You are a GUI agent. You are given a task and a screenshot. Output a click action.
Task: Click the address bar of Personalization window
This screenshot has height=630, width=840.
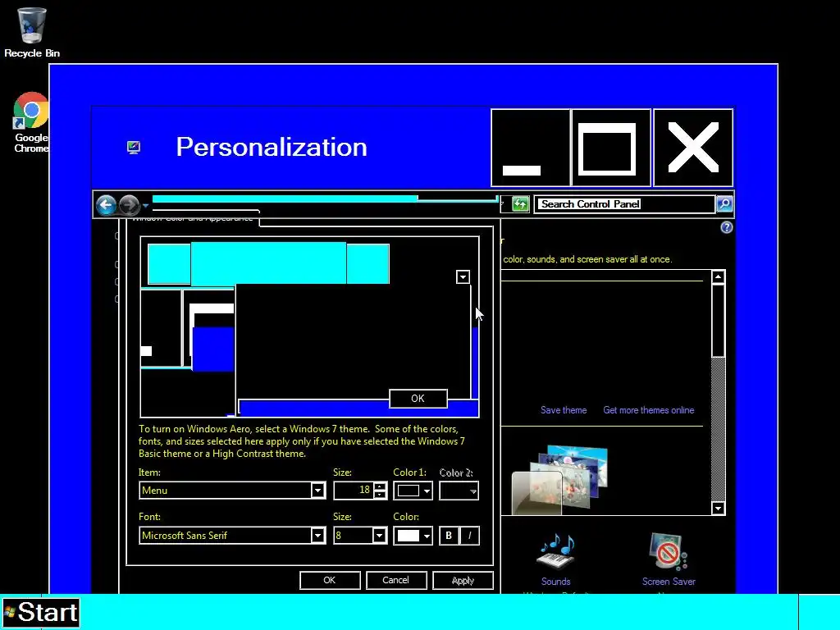coord(325,203)
